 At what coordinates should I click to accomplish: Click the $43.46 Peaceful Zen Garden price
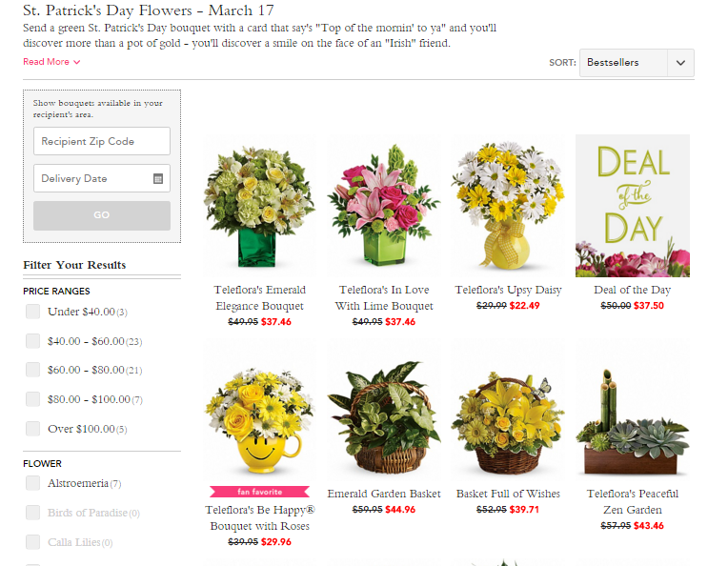coord(649,526)
